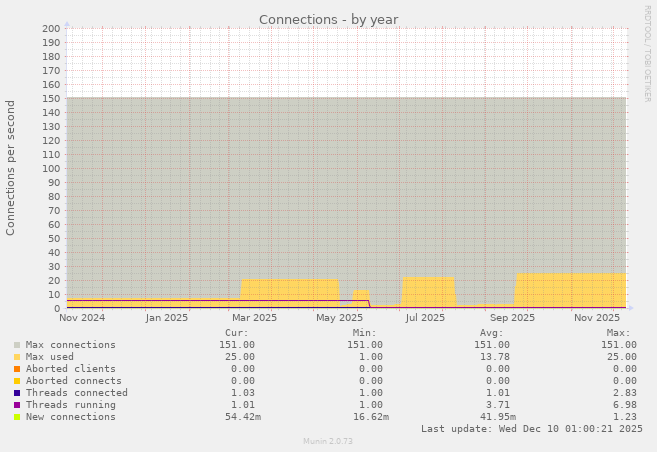Click the 'Nov 2024' x-axis label
Viewport: 657px width, 452px height.
tap(82, 318)
